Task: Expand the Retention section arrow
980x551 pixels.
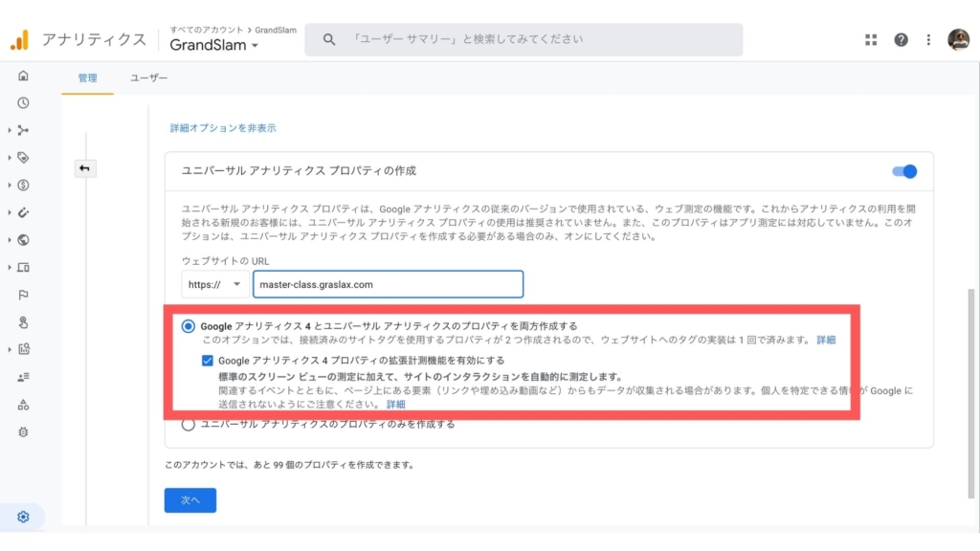Action: tap(10, 212)
